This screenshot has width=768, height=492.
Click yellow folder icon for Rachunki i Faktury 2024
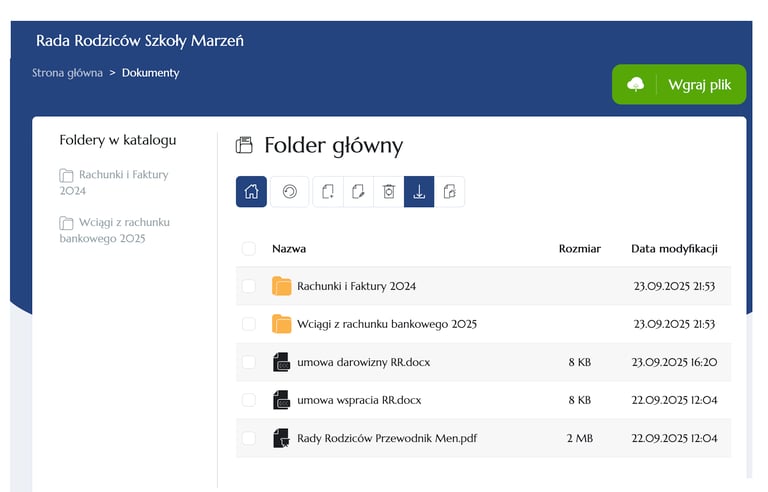[281, 286]
